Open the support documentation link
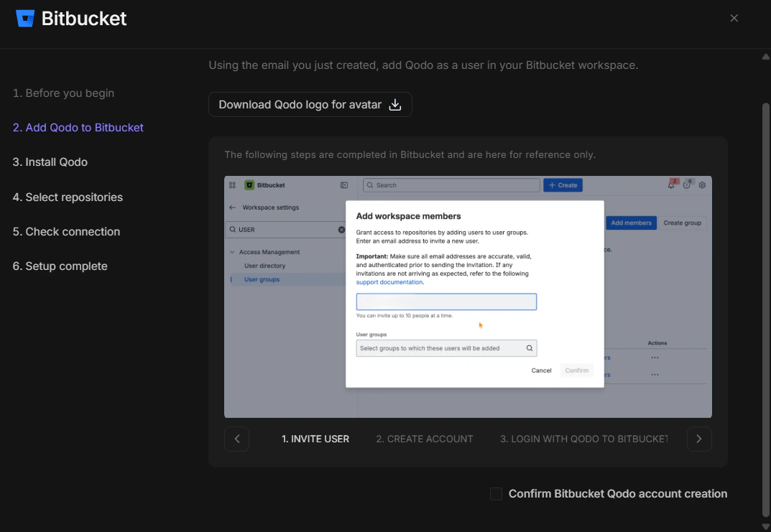The height and width of the screenshot is (532, 771). coord(389,282)
